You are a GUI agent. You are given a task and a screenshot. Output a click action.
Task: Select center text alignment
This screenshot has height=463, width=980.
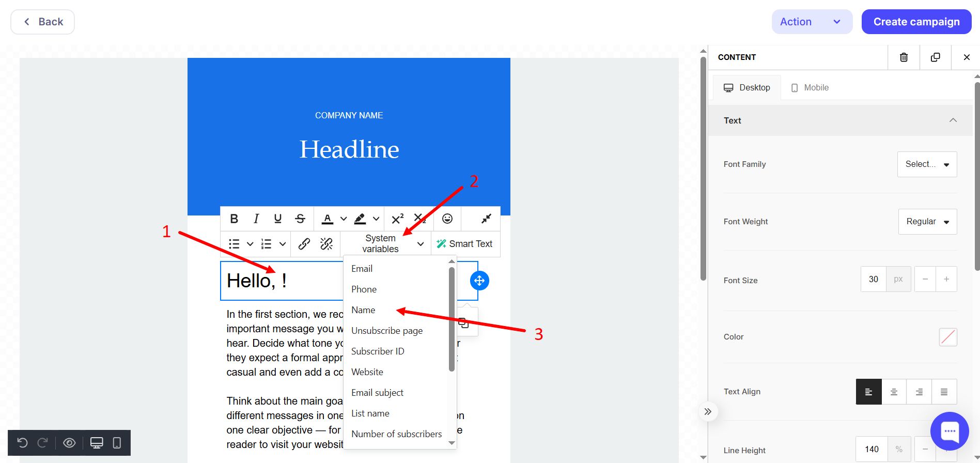(x=894, y=392)
